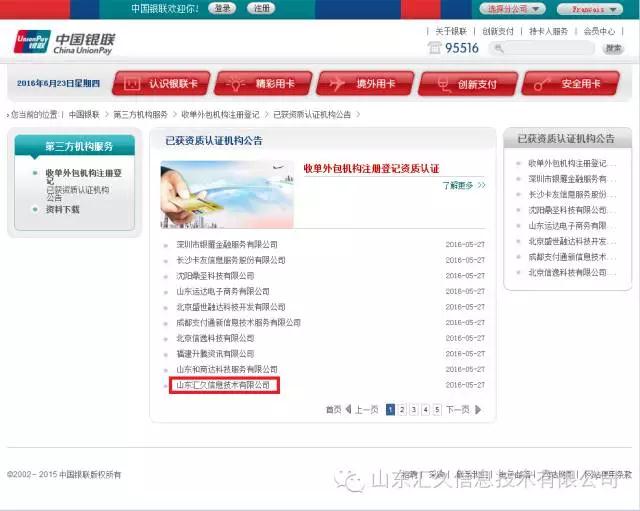Image resolution: width=640 pixels, height=511 pixels.
Task: Click into the search input field
Action: (542, 49)
